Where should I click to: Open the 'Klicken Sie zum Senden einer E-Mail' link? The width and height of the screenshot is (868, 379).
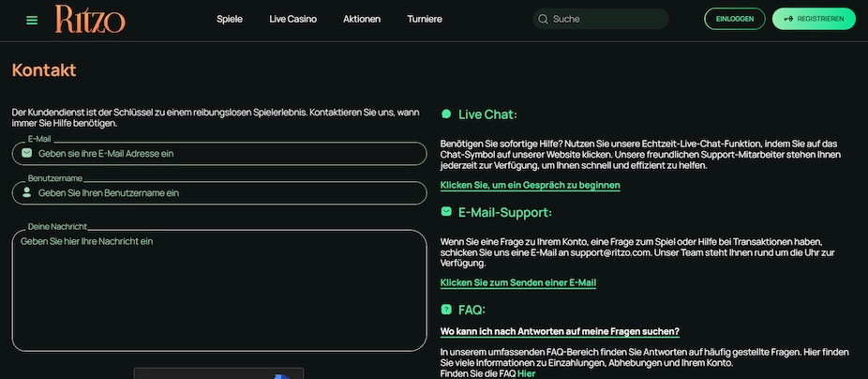517,282
